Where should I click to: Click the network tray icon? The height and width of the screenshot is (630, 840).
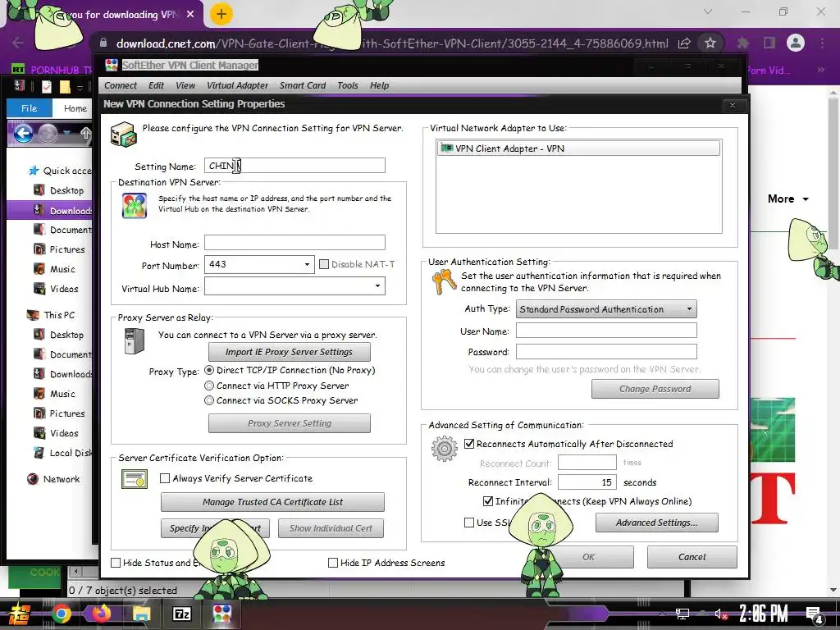[682, 614]
